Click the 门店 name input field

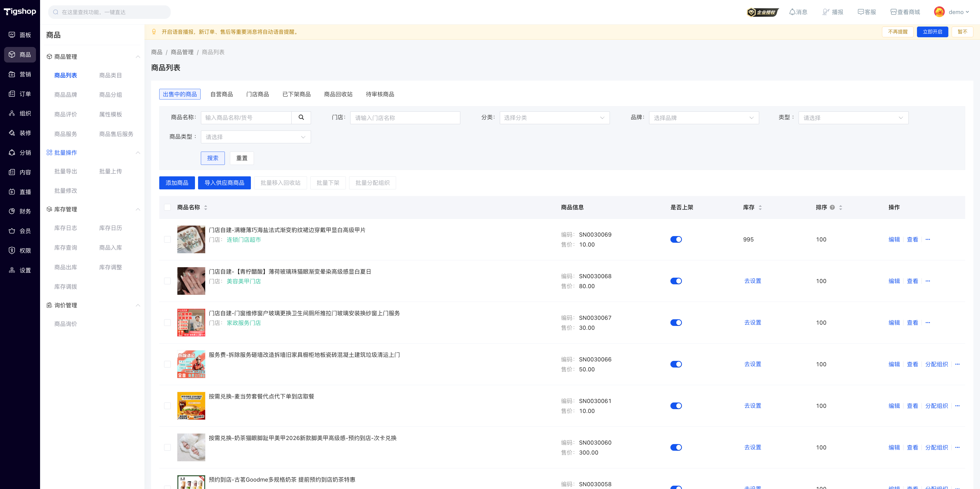405,118
